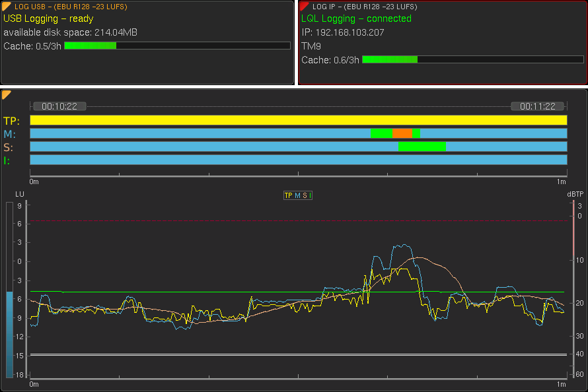This screenshot has height=392, width=588.
Task: Toggle the S legend key above the graph
Action: (x=304, y=195)
